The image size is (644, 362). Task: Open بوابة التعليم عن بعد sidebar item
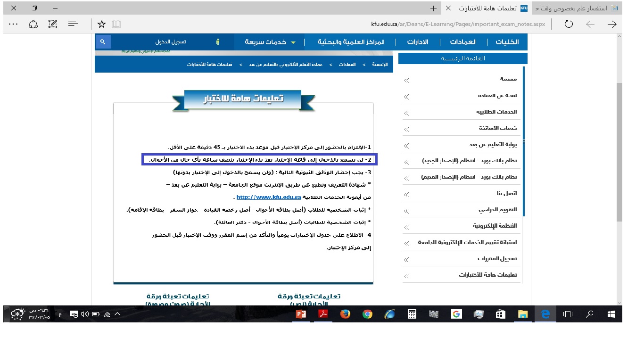tap(493, 145)
